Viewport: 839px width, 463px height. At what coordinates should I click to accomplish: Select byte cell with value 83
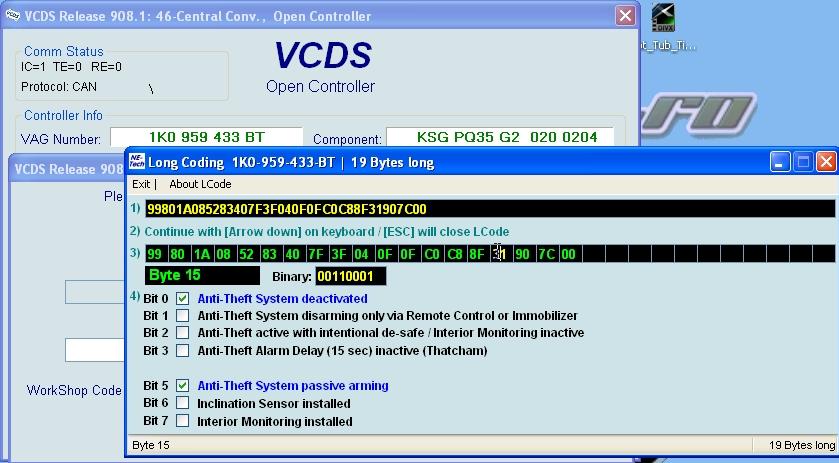(x=270, y=254)
